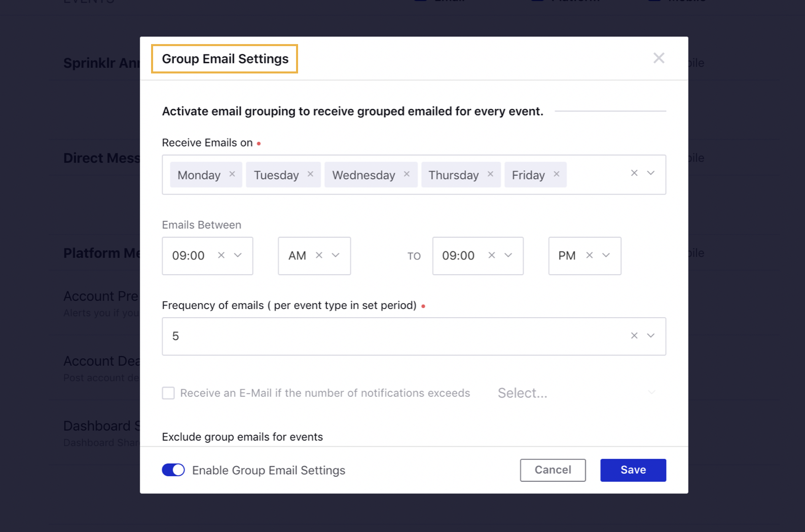
Task: Open the PM period dropdown
Action: (x=606, y=255)
